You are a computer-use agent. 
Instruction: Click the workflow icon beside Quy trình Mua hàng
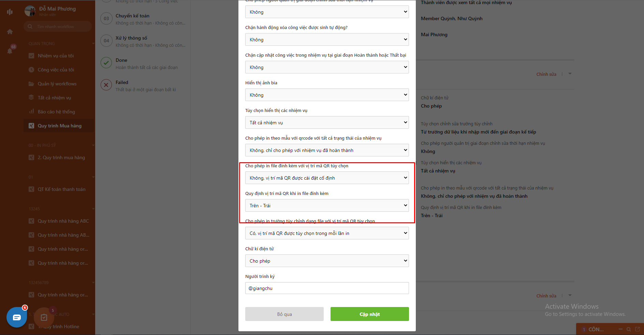31,126
